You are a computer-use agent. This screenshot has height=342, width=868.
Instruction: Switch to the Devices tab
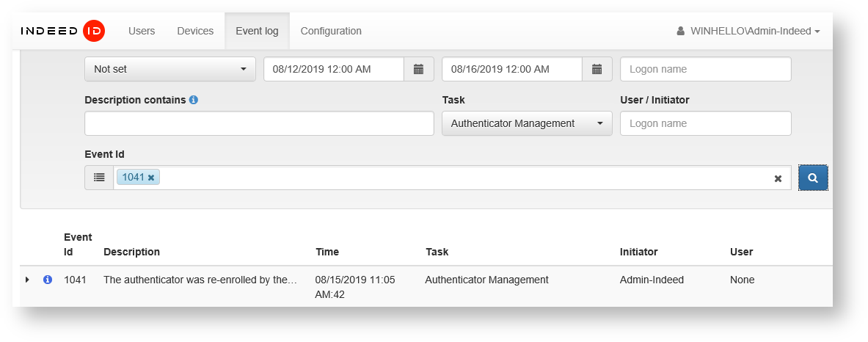tap(195, 31)
